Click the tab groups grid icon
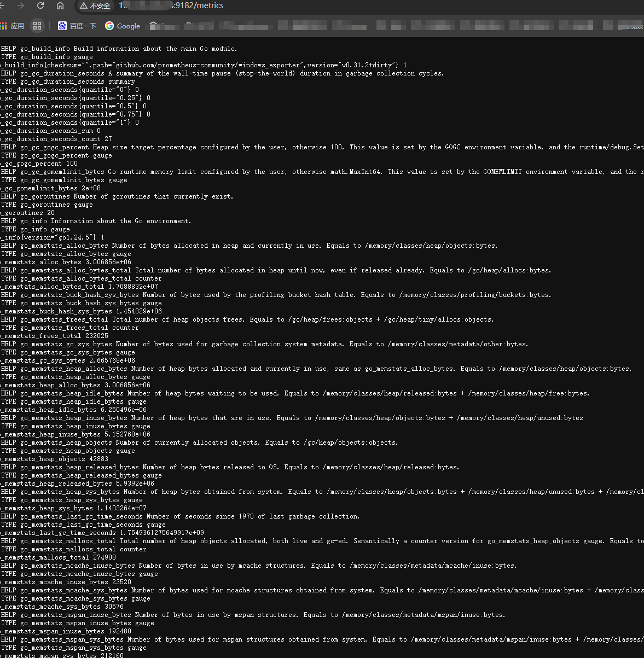Viewport: 644px width, 658px height. tap(37, 26)
